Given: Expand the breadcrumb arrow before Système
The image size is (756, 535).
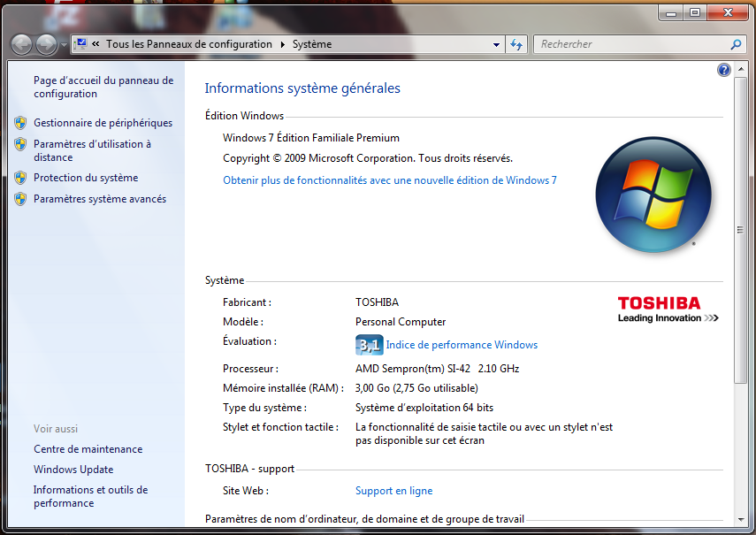Looking at the screenshot, I should [283, 44].
